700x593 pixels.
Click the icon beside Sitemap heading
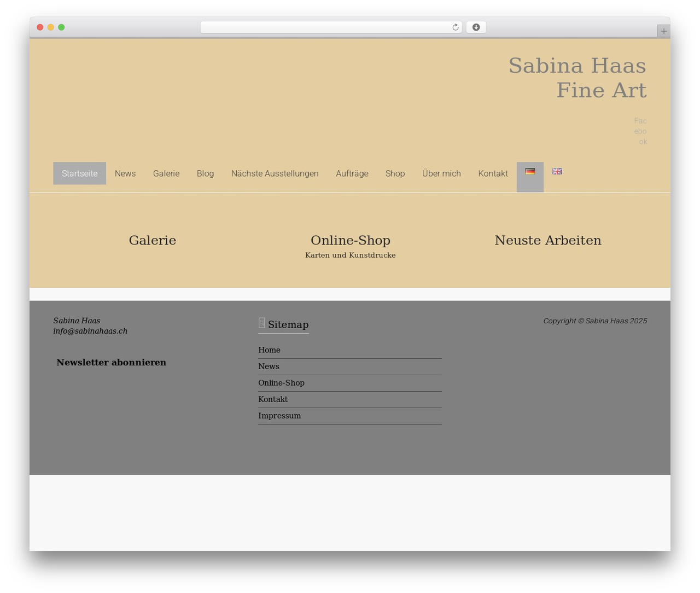click(261, 323)
